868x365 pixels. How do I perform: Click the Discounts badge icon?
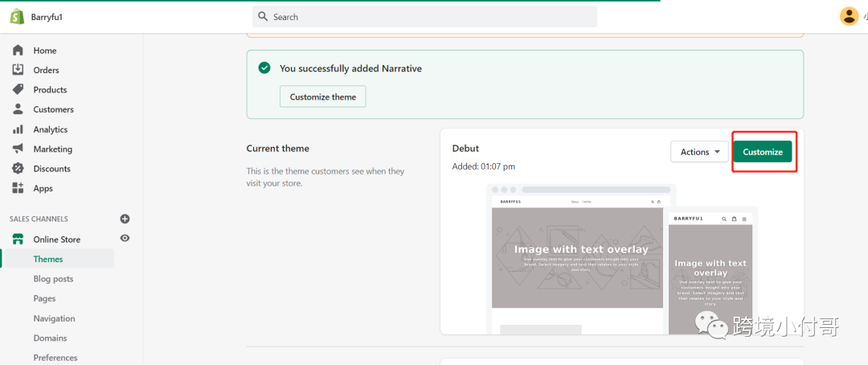18,168
